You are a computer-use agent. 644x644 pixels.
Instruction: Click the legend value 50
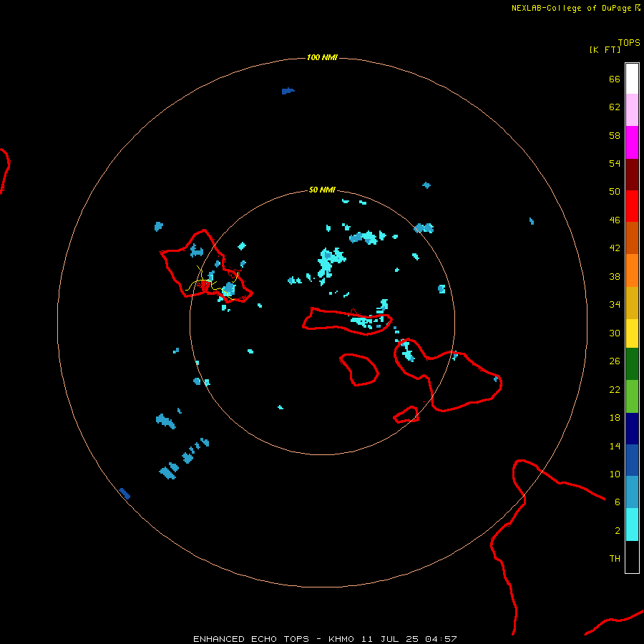(x=615, y=192)
